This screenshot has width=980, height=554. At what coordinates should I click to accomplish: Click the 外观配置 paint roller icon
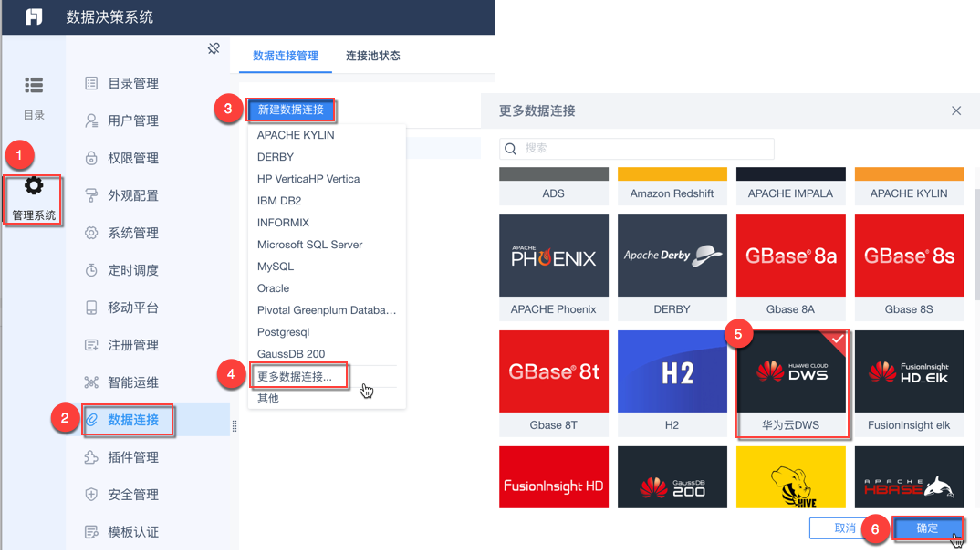[x=91, y=195]
